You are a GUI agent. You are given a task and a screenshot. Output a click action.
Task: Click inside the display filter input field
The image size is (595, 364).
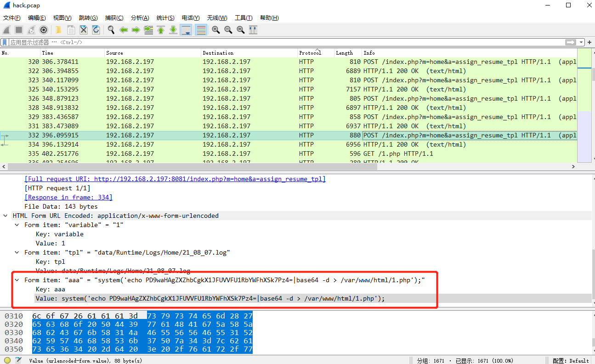pos(287,42)
